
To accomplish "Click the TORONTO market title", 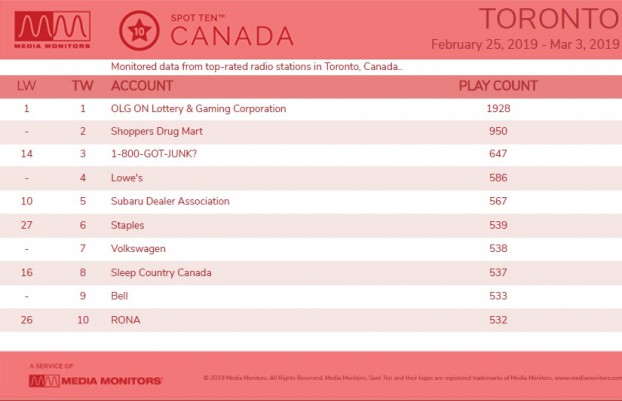I will 550,19.
